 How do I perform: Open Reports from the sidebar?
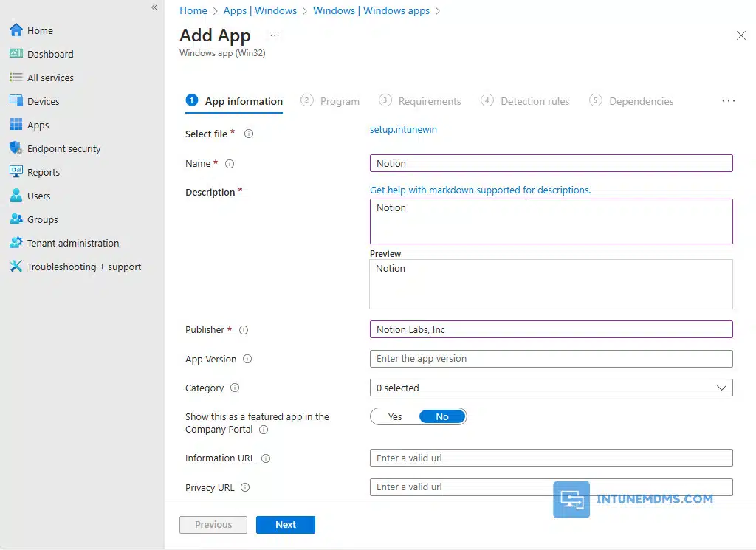pos(43,172)
